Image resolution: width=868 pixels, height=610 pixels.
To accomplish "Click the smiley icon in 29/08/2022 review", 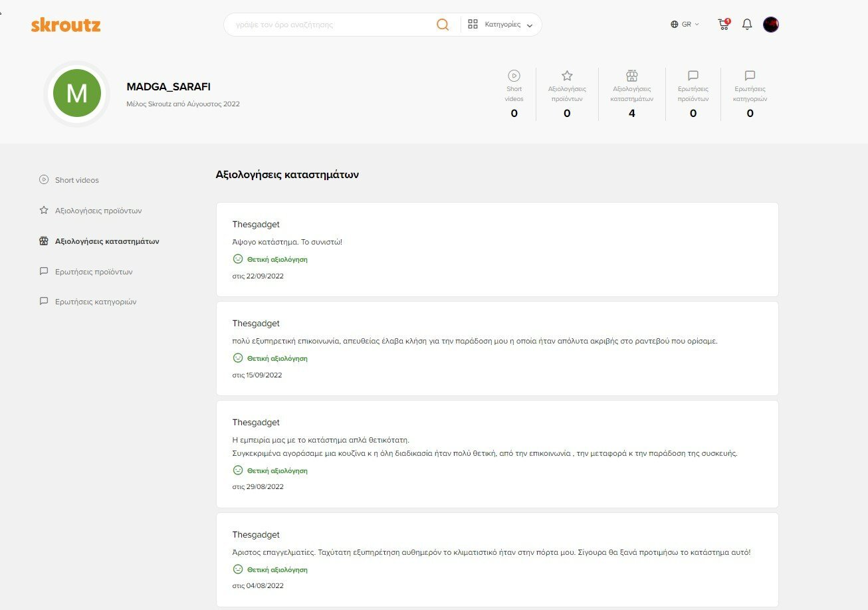I will 238,470.
